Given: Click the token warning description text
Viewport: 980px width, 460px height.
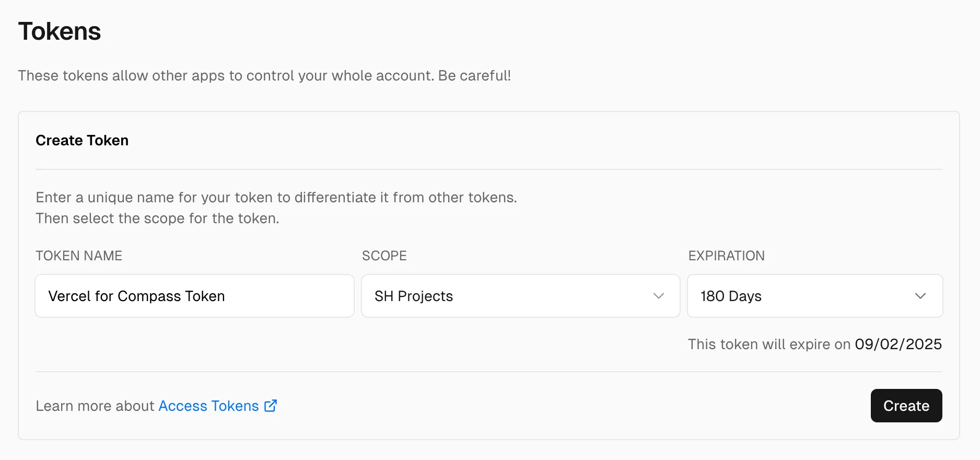Looking at the screenshot, I should (265, 75).
